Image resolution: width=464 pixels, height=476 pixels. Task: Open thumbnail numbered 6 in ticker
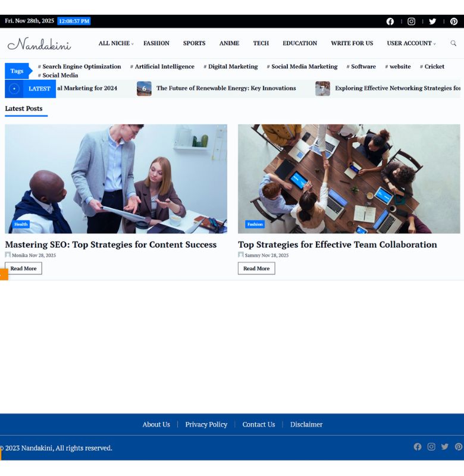[x=144, y=89]
